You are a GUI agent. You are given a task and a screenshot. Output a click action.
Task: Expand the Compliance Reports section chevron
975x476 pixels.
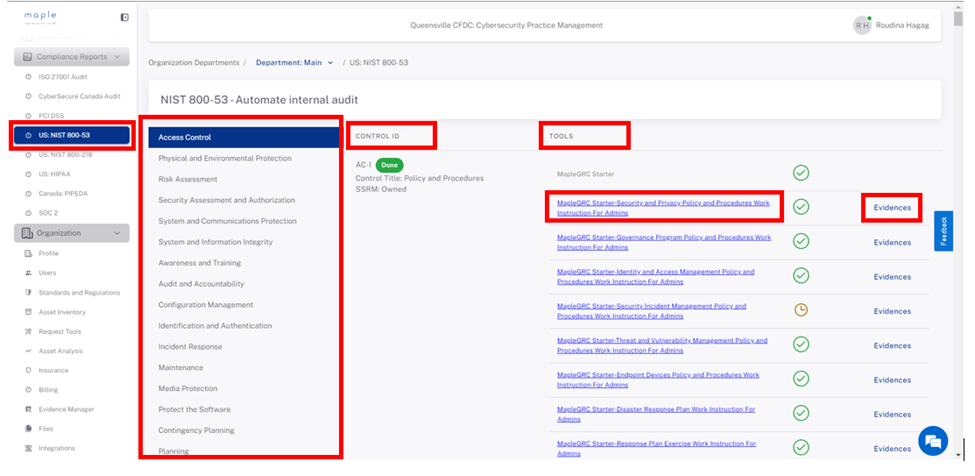point(118,57)
